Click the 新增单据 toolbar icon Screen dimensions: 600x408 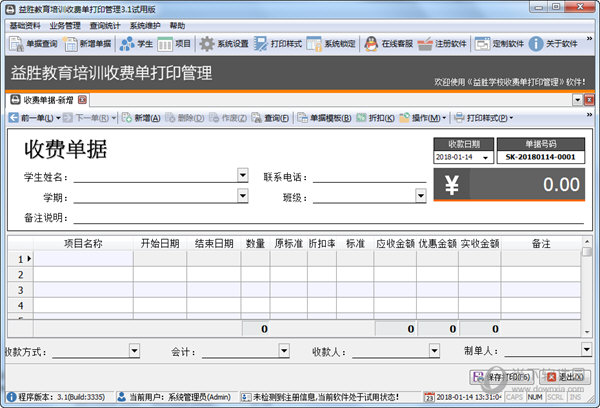[88, 44]
